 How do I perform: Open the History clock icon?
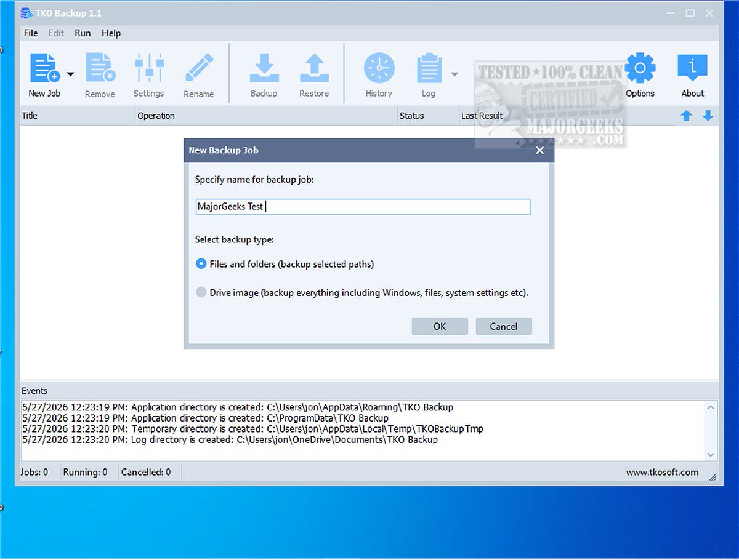tap(379, 68)
